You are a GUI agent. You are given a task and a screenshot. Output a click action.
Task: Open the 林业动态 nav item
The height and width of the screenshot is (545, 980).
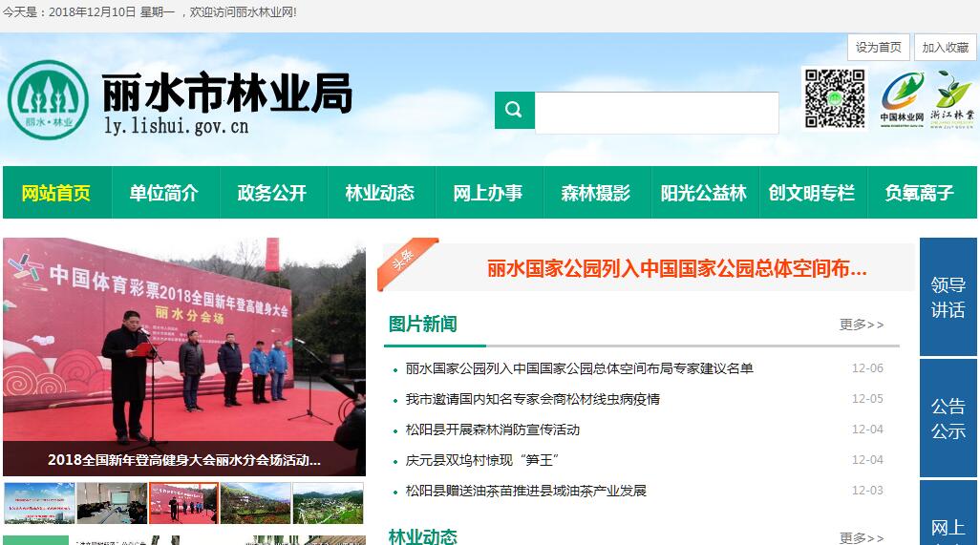click(x=381, y=193)
